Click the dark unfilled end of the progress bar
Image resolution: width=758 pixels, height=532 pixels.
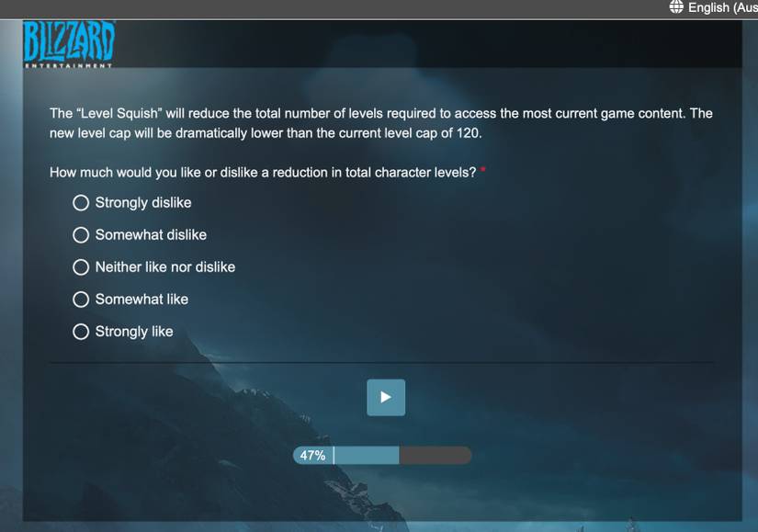click(436, 456)
